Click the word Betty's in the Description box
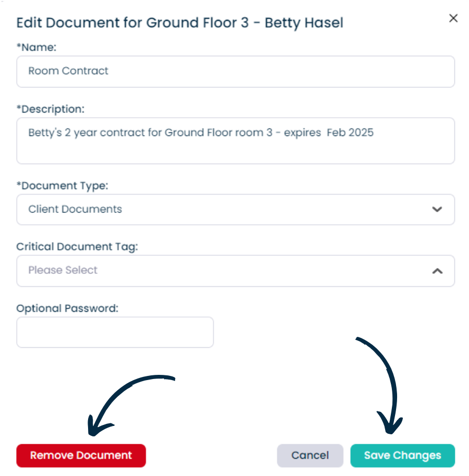This screenshot has width=469, height=476. (x=45, y=132)
